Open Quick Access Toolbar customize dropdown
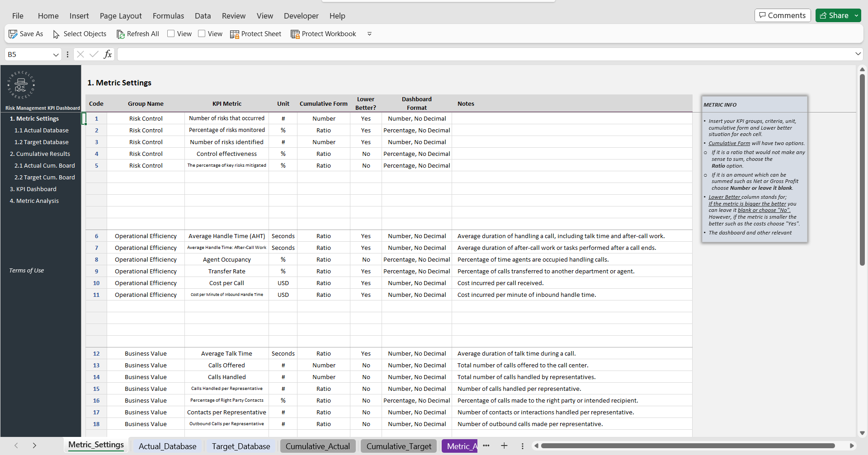Screen dimensions: 868x455 pyautogui.click(x=369, y=34)
